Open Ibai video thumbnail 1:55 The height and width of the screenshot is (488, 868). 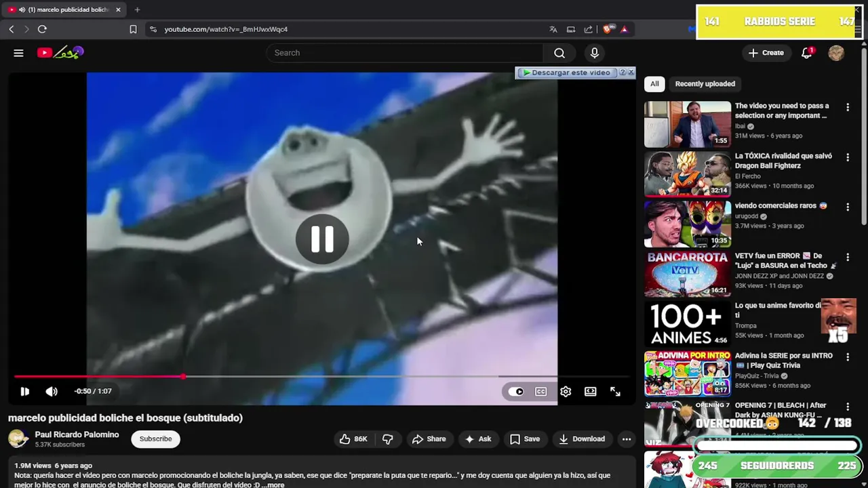click(x=688, y=125)
